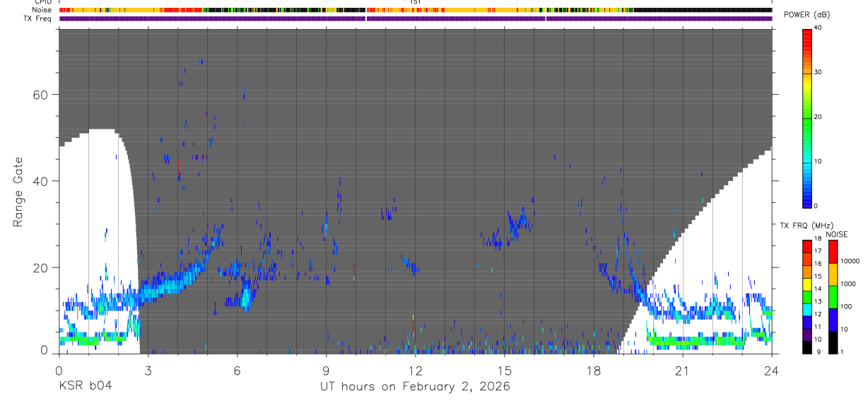Viewport: 868px width, 401px height.
Task: Click 'UT hours on February 2, 2026' title
Action: click(416, 386)
